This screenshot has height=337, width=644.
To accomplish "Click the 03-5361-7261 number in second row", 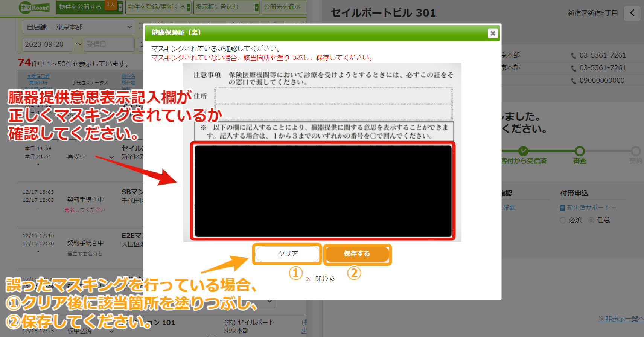I will 603,68.
